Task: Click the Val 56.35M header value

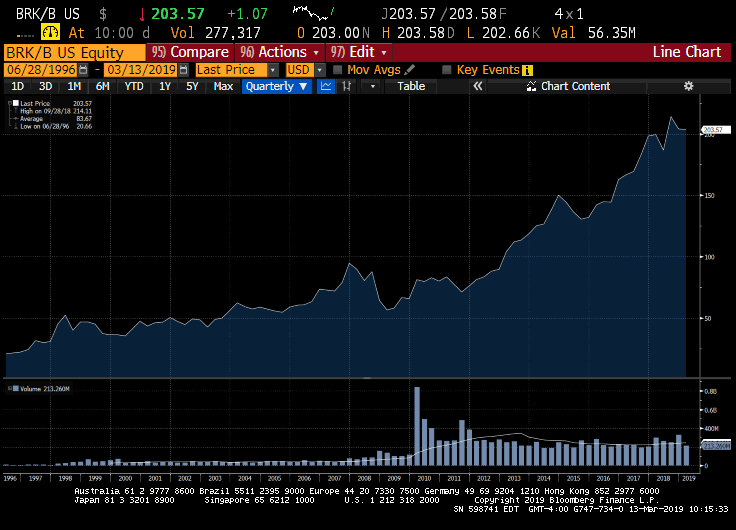Action: click(x=593, y=33)
